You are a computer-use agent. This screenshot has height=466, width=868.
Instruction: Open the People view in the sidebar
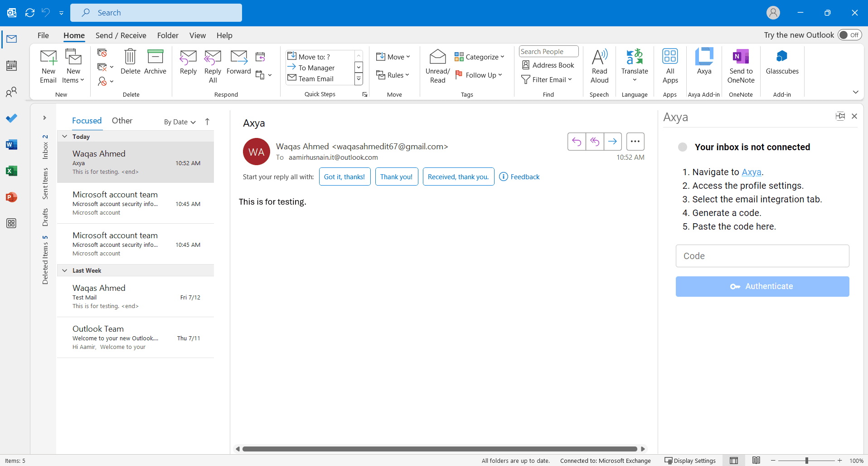coord(11,92)
